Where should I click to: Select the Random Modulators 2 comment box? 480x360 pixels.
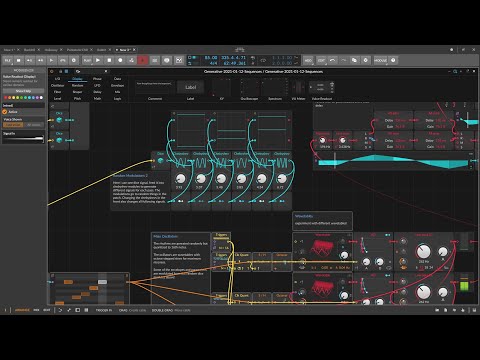(x=140, y=191)
